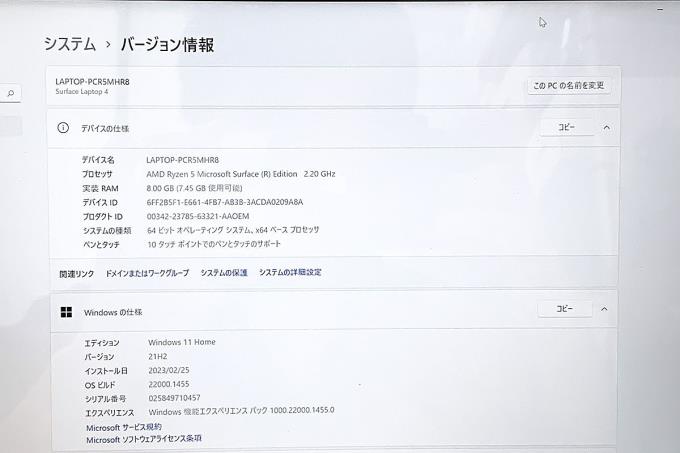Click the 実装 RAM label
680x453 pixels.
click(100, 188)
